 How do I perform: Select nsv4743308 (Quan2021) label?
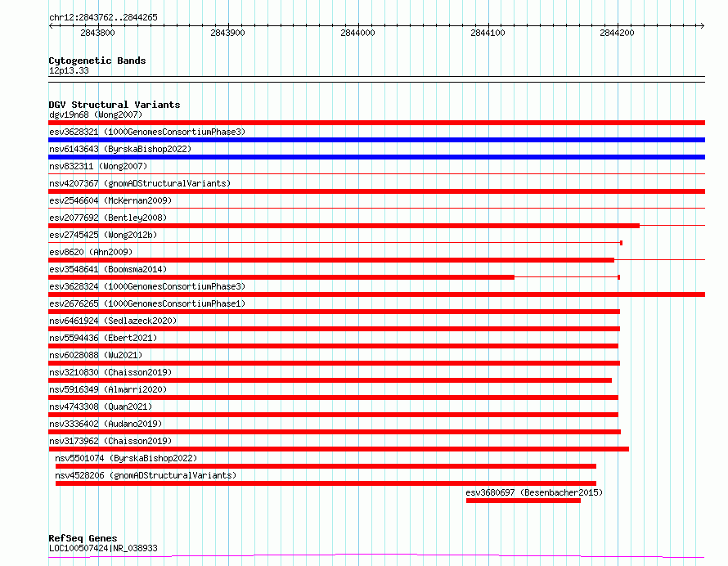101,407
